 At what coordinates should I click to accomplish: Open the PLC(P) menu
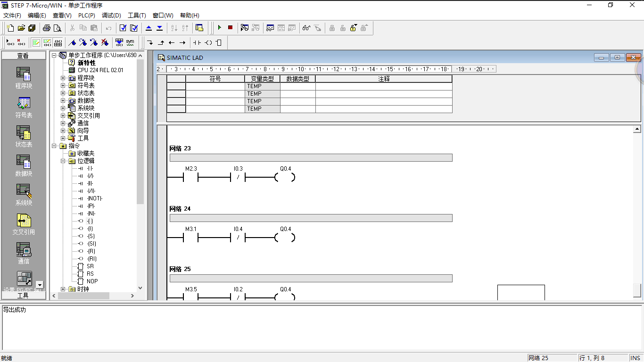[x=87, y=15]
